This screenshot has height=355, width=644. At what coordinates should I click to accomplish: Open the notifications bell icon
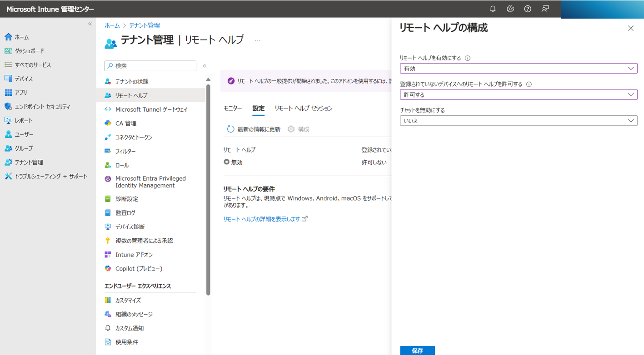(493, 9)
